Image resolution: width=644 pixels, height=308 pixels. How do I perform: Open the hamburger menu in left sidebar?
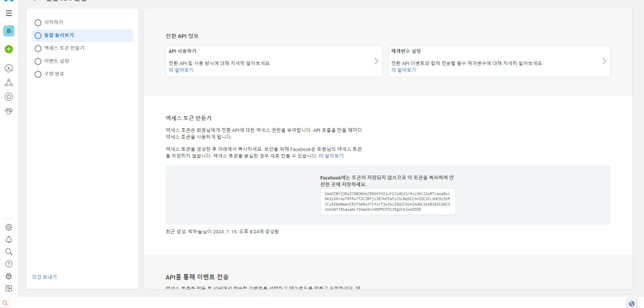[9, 13]
